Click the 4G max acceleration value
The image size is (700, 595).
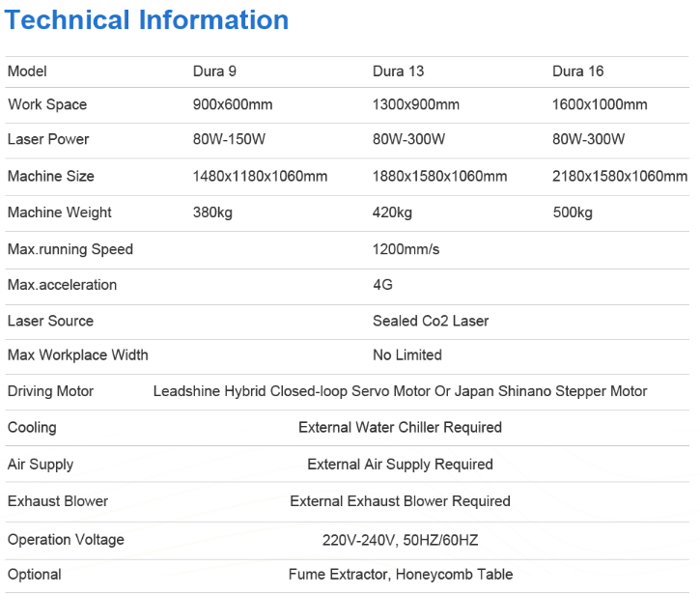382,285
